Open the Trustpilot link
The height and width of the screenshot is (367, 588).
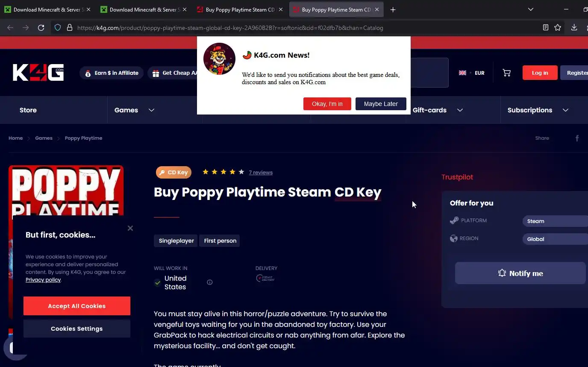point(457,177)
